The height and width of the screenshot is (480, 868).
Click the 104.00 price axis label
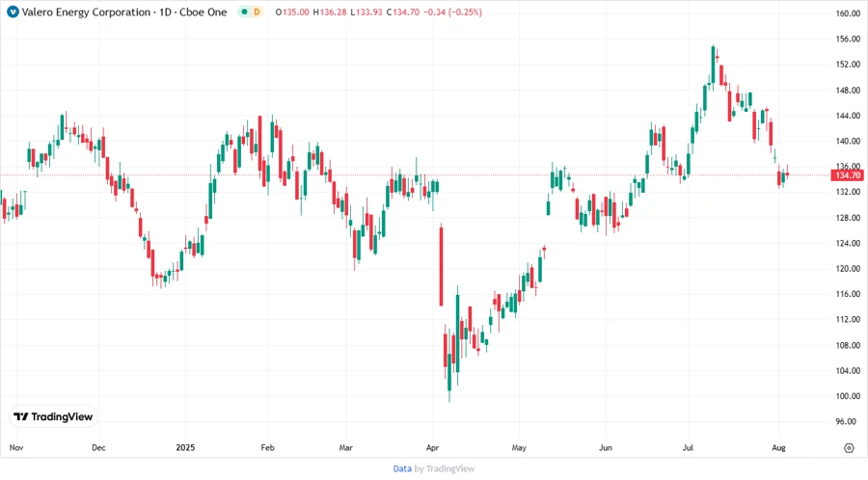pyautogui.click(x=848, y=370)
